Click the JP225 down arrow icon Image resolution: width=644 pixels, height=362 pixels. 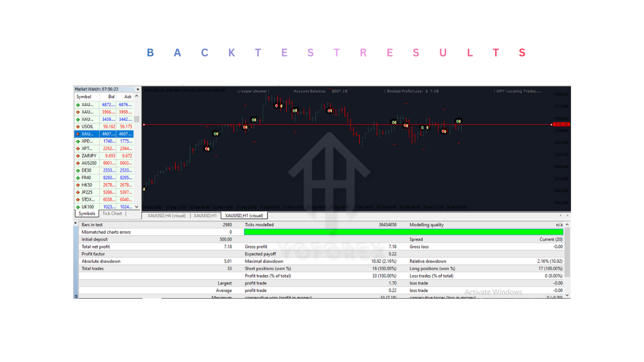[x=78, y=193]
